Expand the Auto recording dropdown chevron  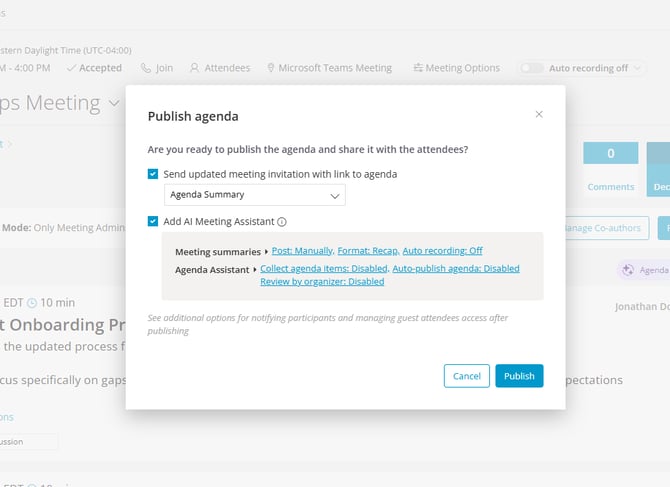[x=638, y=68]
